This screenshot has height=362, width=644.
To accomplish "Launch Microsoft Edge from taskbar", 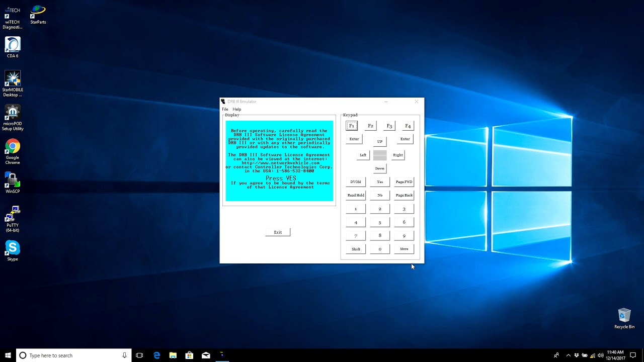I will pyautogui.click(x=156, y=355).
